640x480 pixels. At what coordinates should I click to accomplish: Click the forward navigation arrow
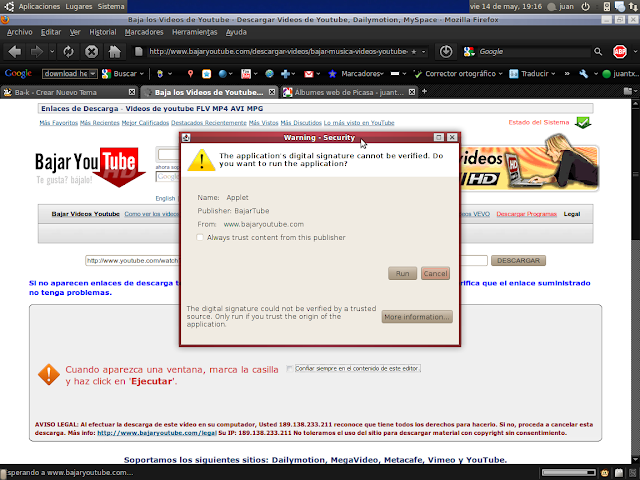[x=37, y=52]
